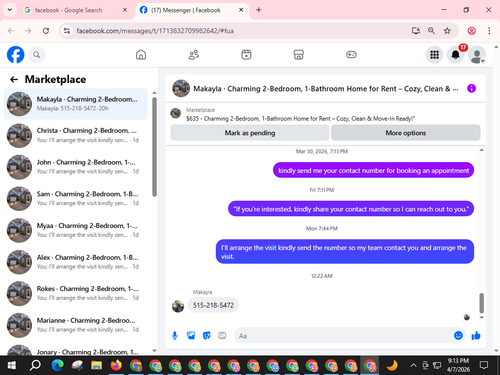Click Makayla's avatar beside her message
Image resolution: width=500 pixels, height=375 pixels.
(x=178, y=306)
